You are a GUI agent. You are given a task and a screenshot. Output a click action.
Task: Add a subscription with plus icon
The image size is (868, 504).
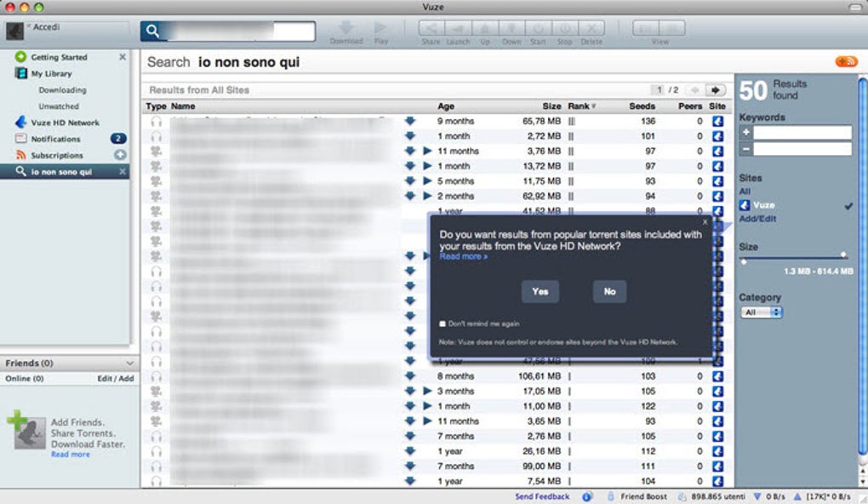120,155
